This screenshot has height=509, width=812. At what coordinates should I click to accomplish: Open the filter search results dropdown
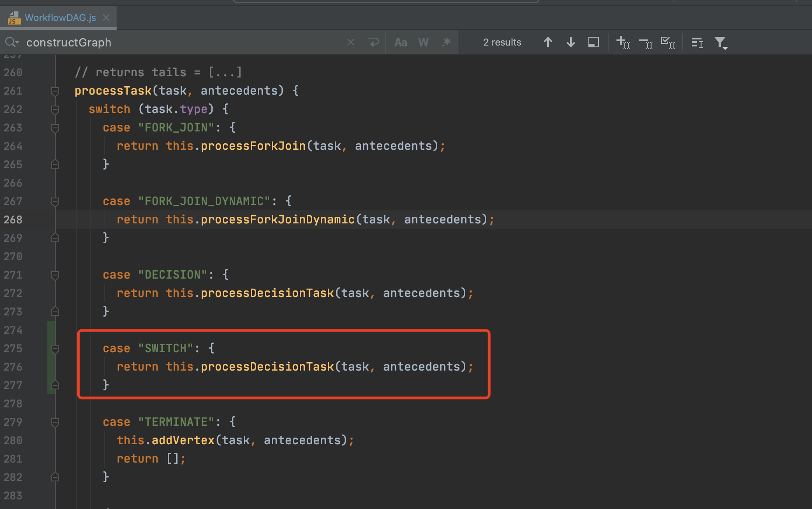tap(721, 42)
